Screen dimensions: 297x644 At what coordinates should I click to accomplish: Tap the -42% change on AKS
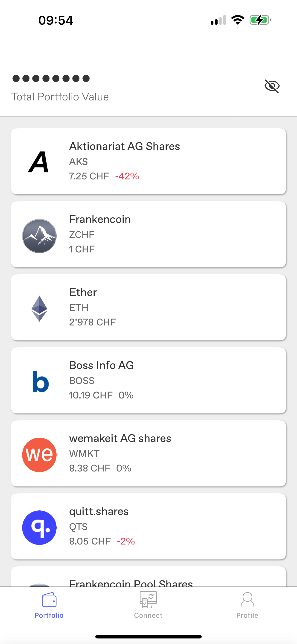coord(127,176)
